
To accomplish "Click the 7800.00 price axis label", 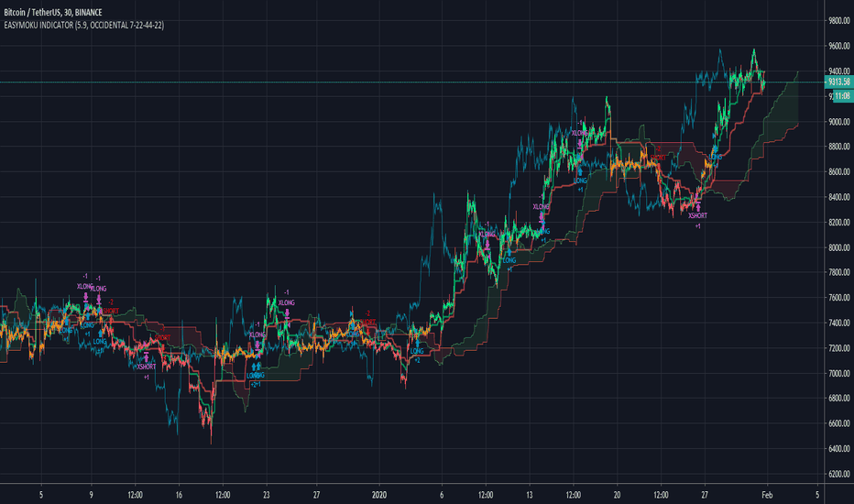I will tap(839, 272).
